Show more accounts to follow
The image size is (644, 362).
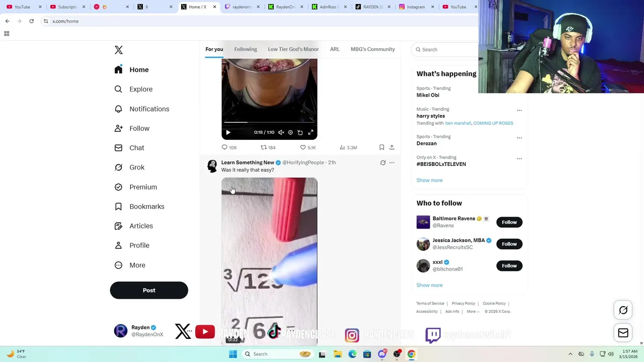tap(430, 285)
